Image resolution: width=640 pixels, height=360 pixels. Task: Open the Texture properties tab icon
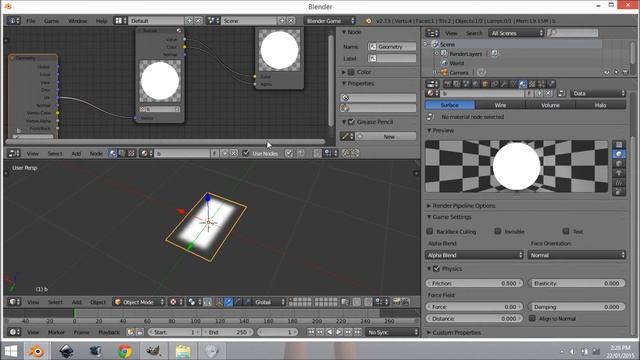(x=532, y=84)
